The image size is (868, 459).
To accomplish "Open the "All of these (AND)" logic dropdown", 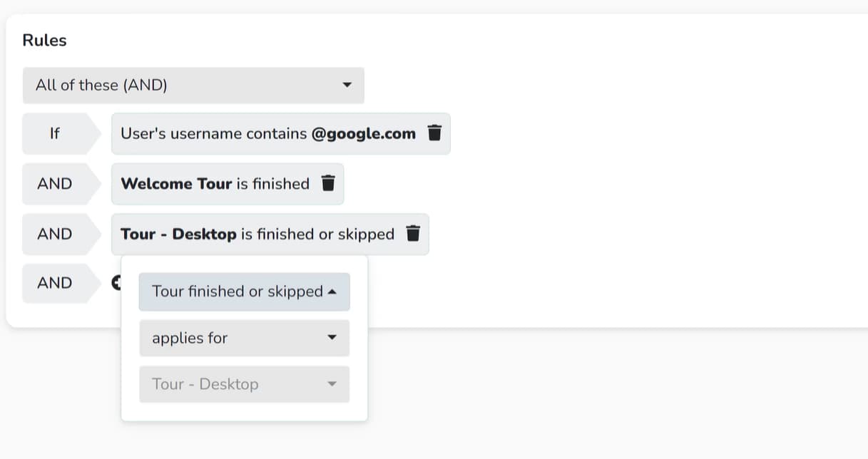I will pyautogui.click(x=193, y=85).
